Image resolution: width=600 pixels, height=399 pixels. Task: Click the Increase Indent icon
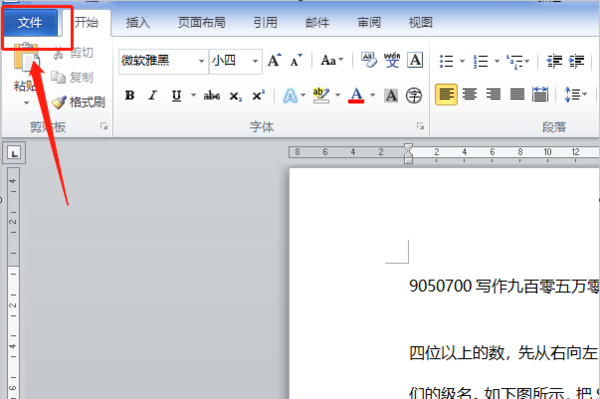576,61
